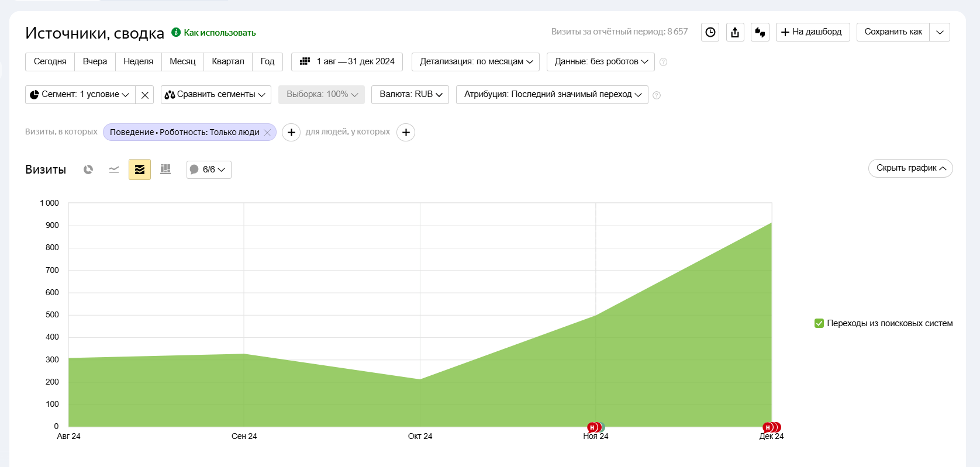Select the Квартал period tab

(x=228, y=61)
